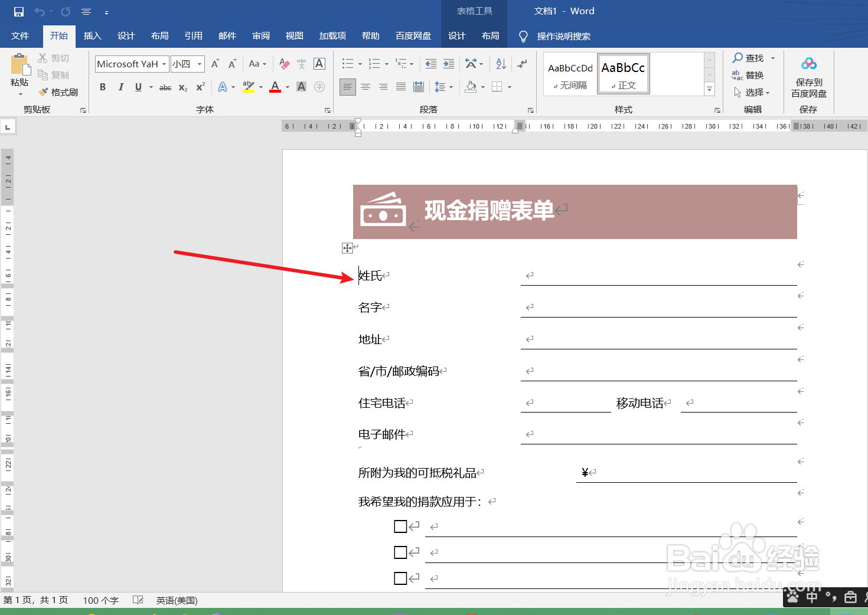Toggle bold formatting in the Font group
868x615 pixels.
102,87
